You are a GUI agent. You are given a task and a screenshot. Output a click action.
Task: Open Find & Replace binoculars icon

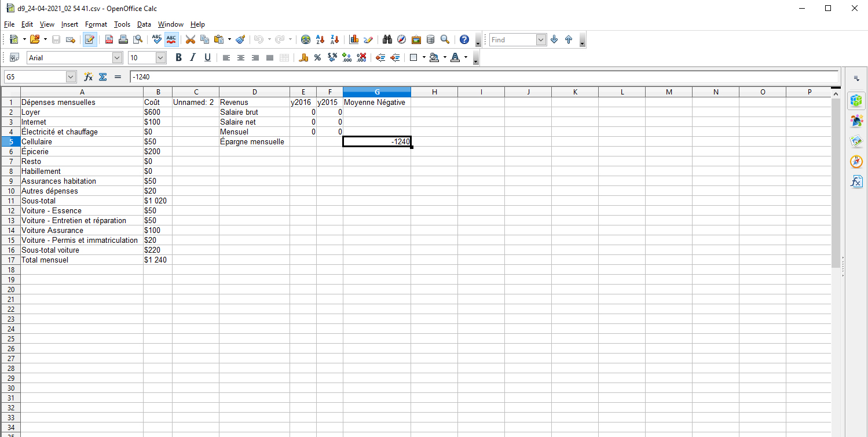pos(387,39)
